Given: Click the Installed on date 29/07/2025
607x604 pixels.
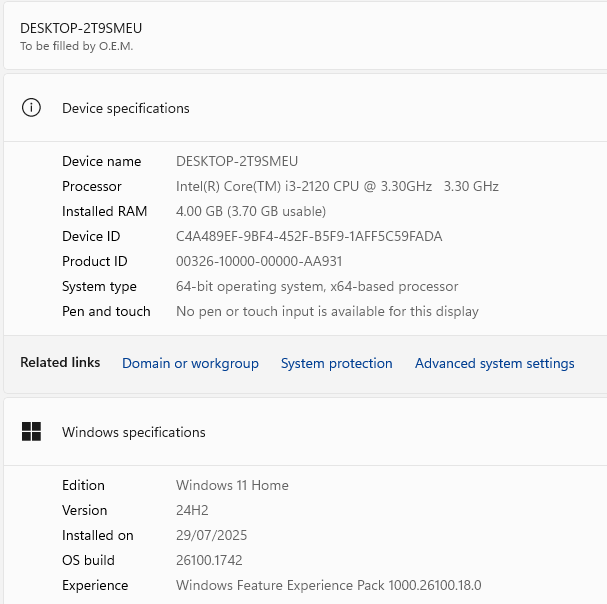Looking at the screenshot, I should tap(211, 535).
